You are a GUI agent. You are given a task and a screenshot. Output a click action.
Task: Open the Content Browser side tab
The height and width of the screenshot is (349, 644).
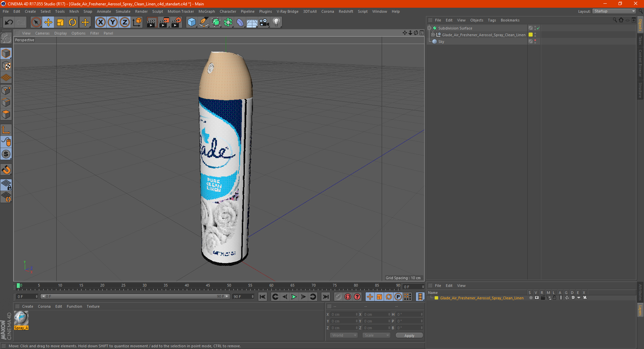point(640,63)
